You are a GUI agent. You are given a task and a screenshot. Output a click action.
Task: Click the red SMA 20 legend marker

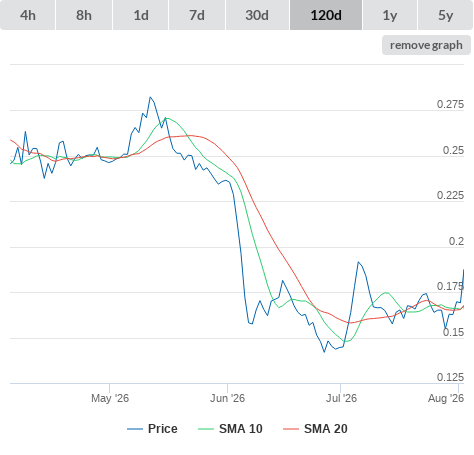(291, 429)
